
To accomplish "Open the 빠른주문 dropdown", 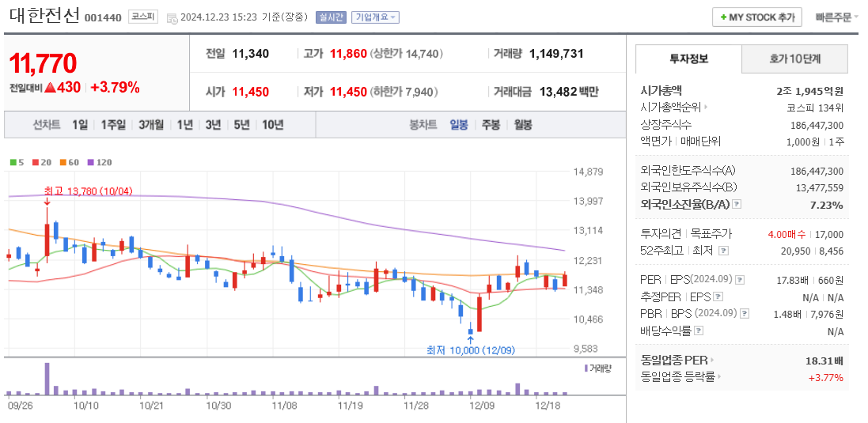I will pyautogui.click(x=837, y=17).
